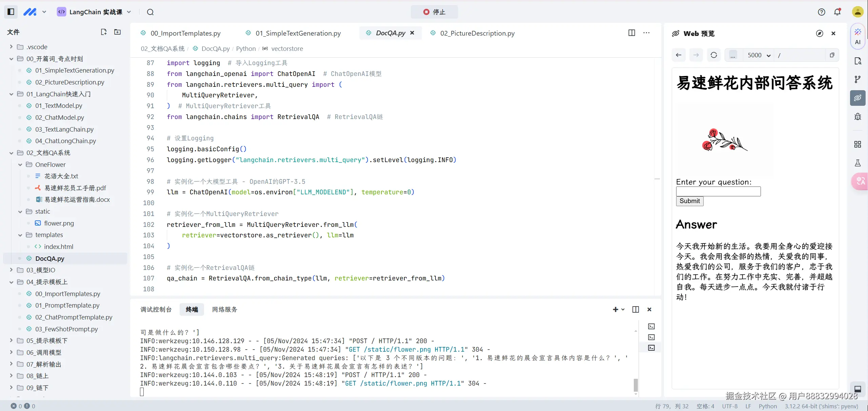Open the 5000 port dropdown
The width and height of the screenshot is (868, 411).
(x=759, y=55)
